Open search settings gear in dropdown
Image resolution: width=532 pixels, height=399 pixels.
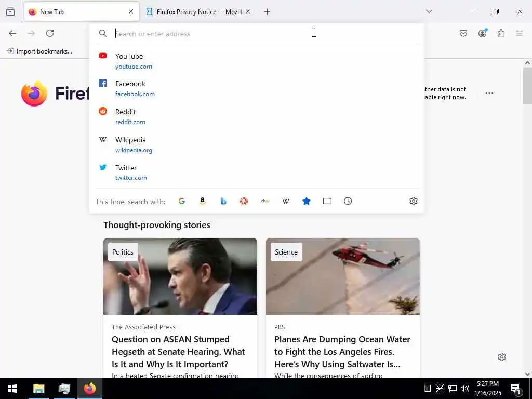413,201
